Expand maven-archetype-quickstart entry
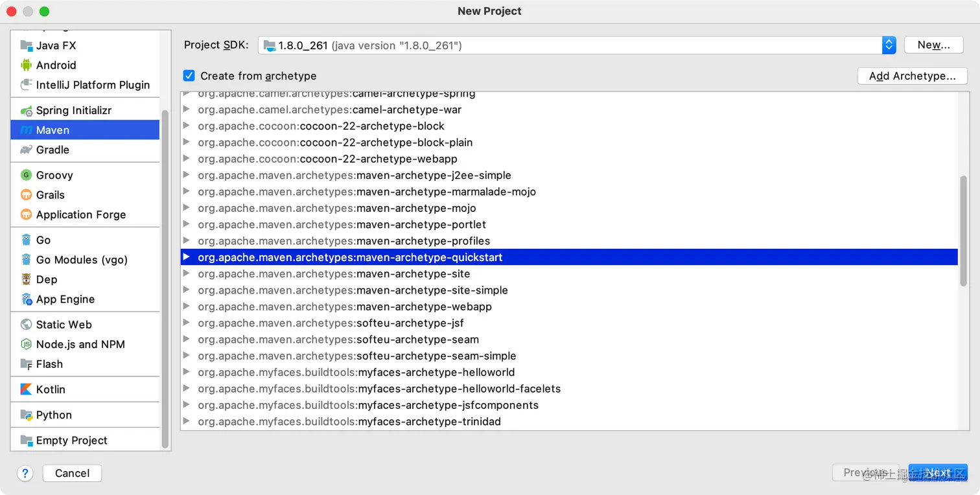 (186, 257)
